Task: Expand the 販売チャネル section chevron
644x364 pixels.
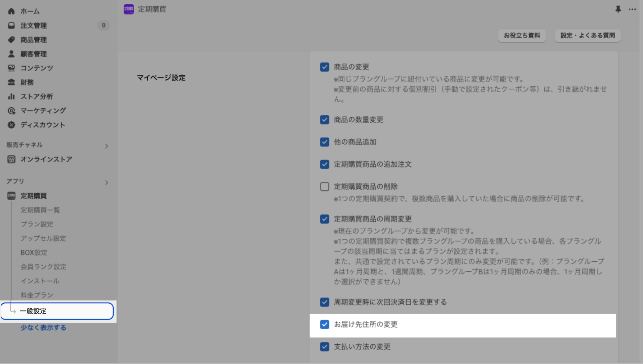Action: pyautogui.click(x=107, y=146)
